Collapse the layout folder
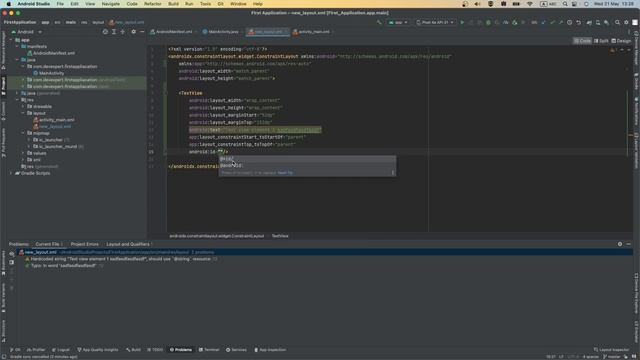Viewport: 640px width, 360px height. coord(23,113)
